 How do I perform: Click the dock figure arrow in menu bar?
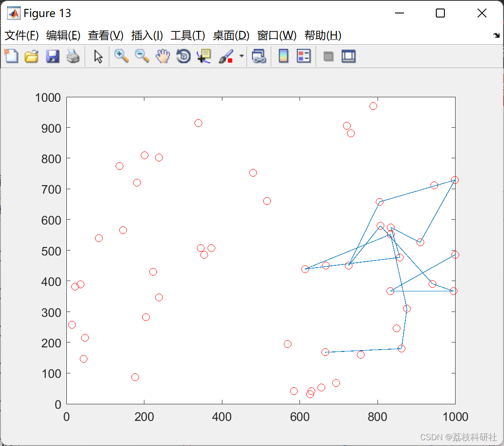click(x=496, y=35)
